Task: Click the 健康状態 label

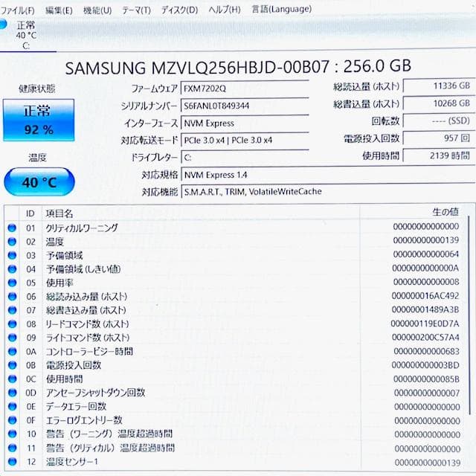Action: pyautogui.click(x=36, y=89)
